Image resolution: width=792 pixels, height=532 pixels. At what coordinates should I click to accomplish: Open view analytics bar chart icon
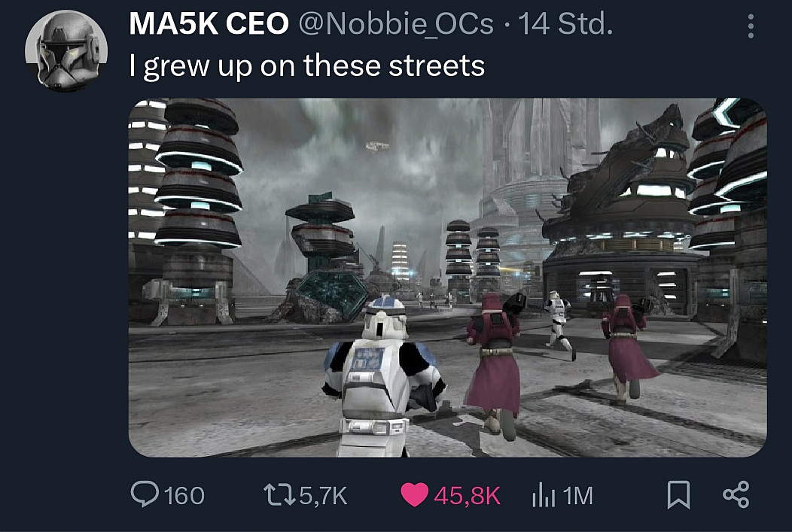544,495
